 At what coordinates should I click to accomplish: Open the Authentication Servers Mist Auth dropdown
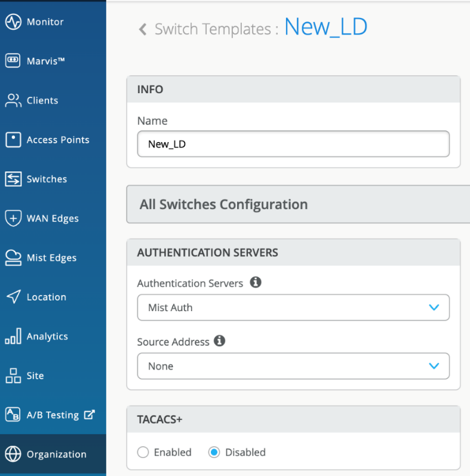coord(293,307)
